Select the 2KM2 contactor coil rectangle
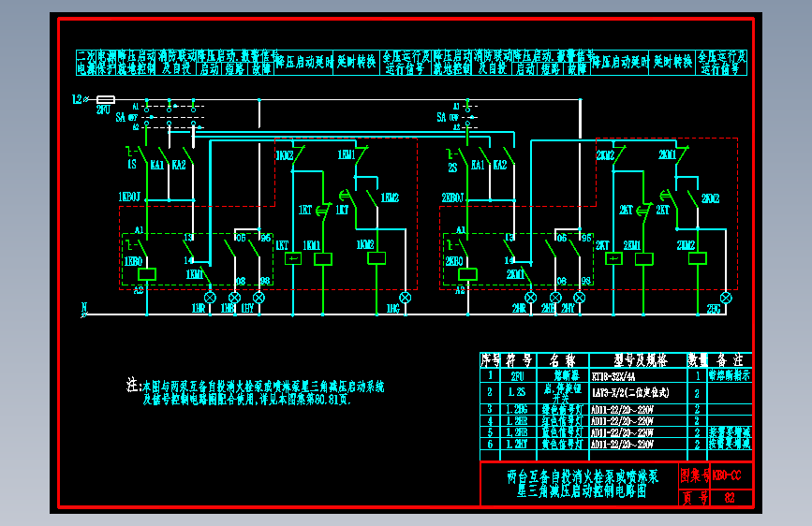This screenshot has height=526, width=812. (x=698, y=257)
